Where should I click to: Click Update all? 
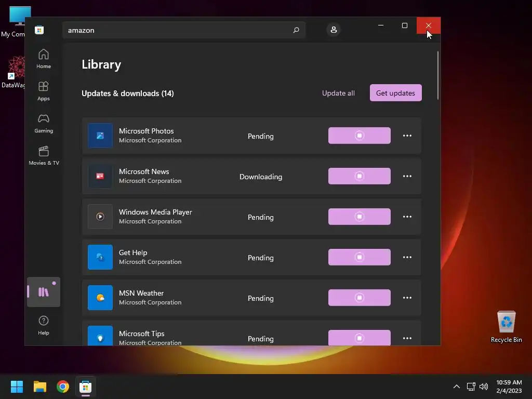tap(338, 93)
